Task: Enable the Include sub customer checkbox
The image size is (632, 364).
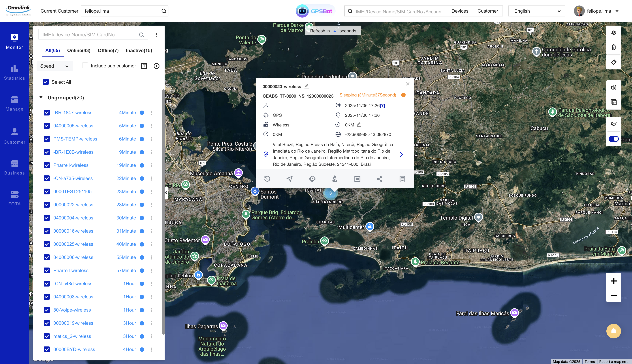Action: pos(85,65)
